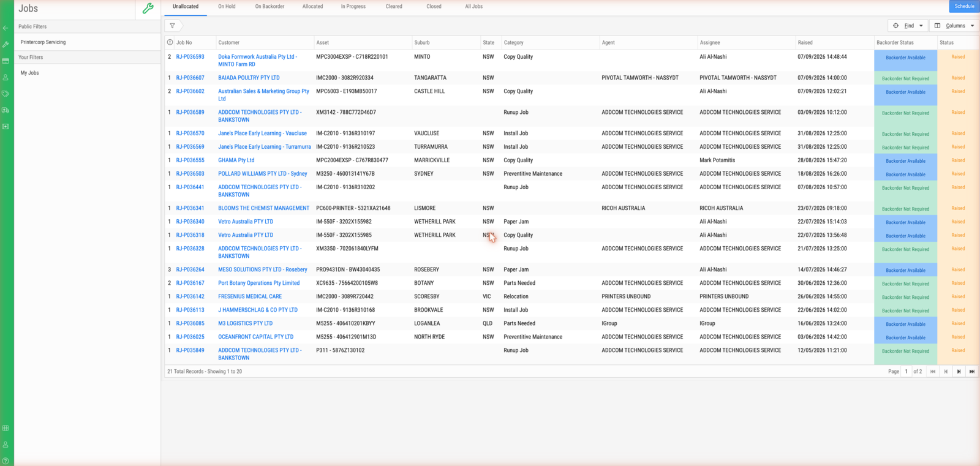This screenshot has width=980, height=466.
Task: Open customer M3 LOGISTICS PTY LTD
Action: [245, 323]
